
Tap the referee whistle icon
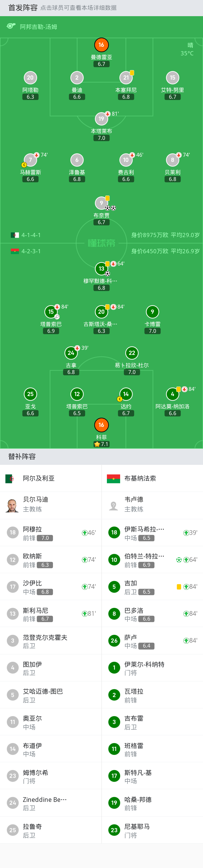click(x=11, y=26)
